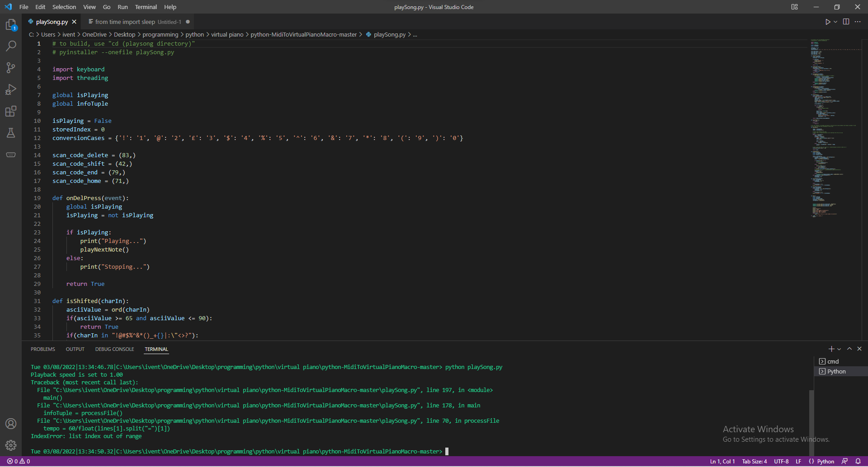868x467 pixels.
Task: Open the Terminal menu
Action: pyautogui.click(x=146, y=7)
